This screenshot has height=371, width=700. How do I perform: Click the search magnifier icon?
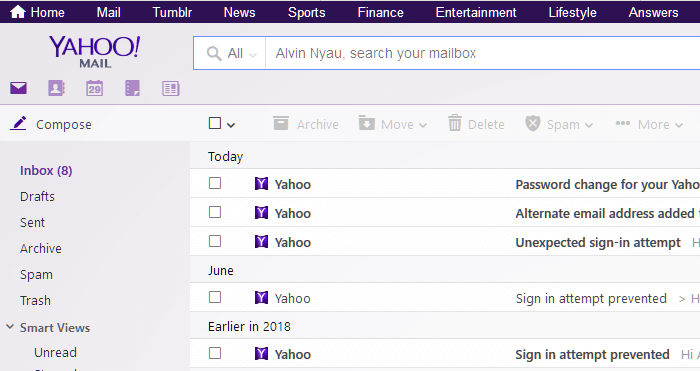[x=214, y=54]
